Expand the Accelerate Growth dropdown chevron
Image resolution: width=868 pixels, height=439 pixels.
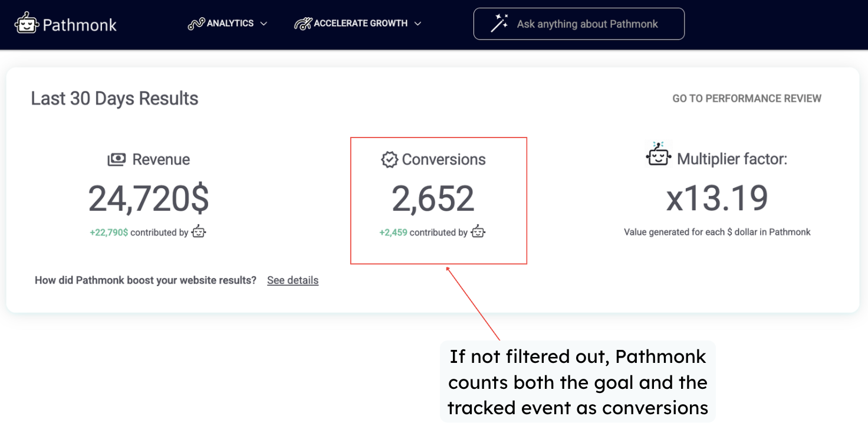click(417, 24)
